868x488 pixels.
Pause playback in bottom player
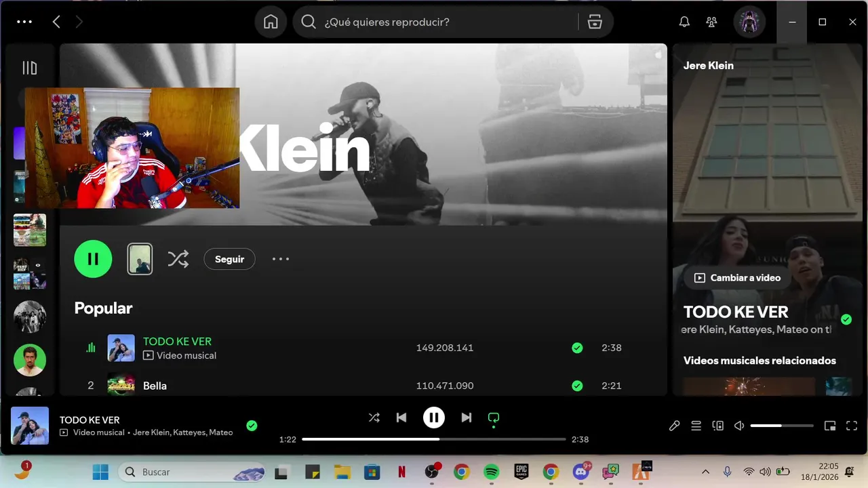click(434, 418)
